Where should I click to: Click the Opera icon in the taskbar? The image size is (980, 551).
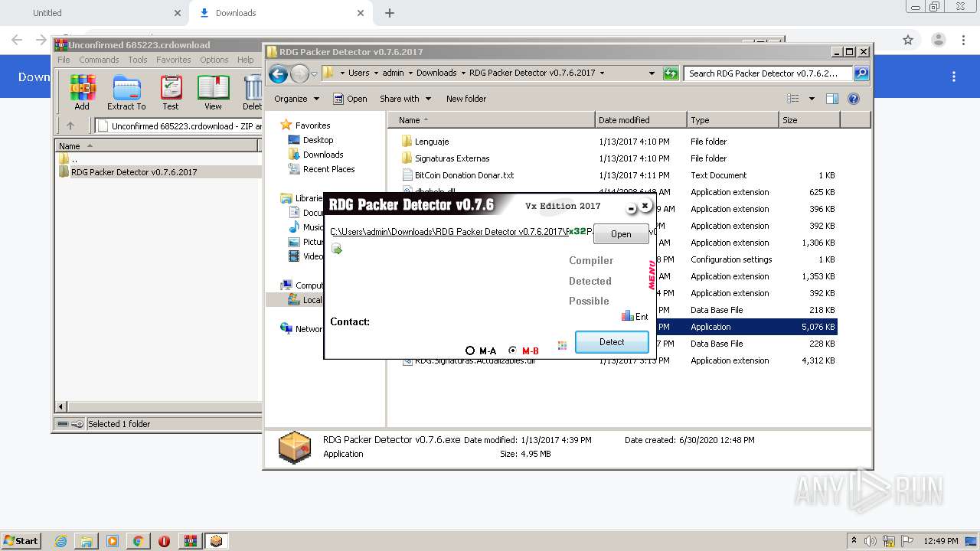coord(164,541)
